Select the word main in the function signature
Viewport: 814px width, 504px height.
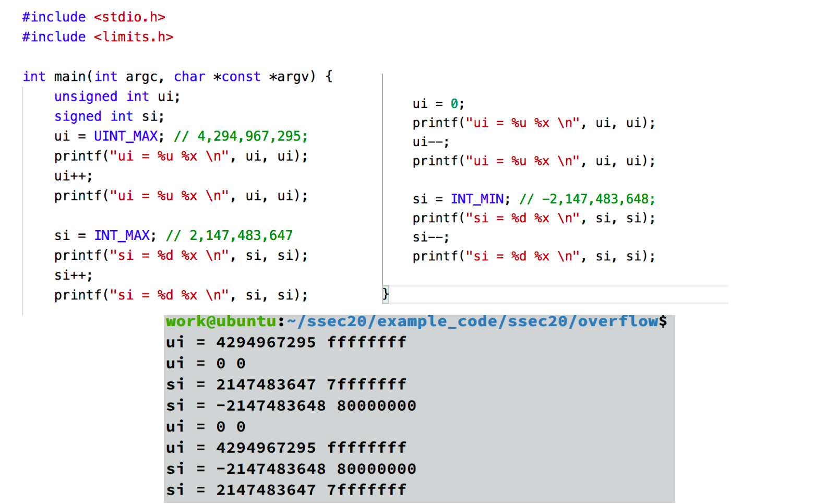pyautogui.click(x=70, y=77)
